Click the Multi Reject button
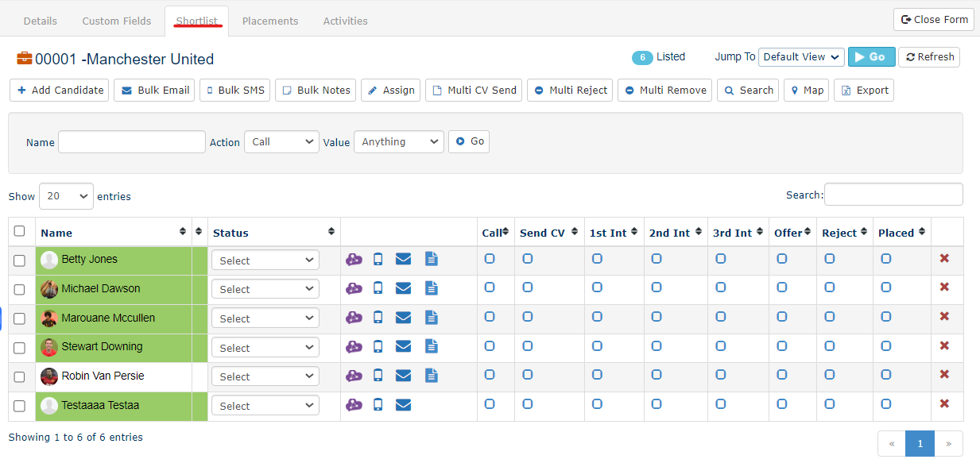Viewport: 980px width, 463px height. 570,91
